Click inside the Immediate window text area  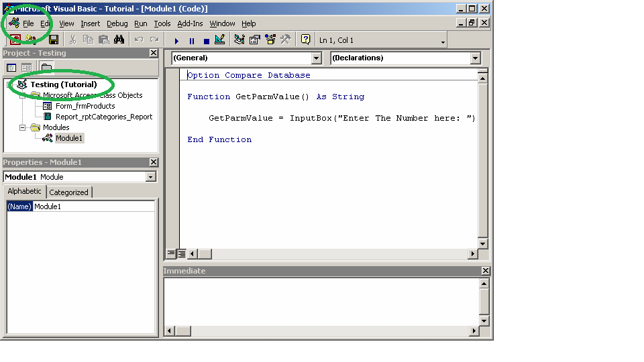tap(321, 302)
